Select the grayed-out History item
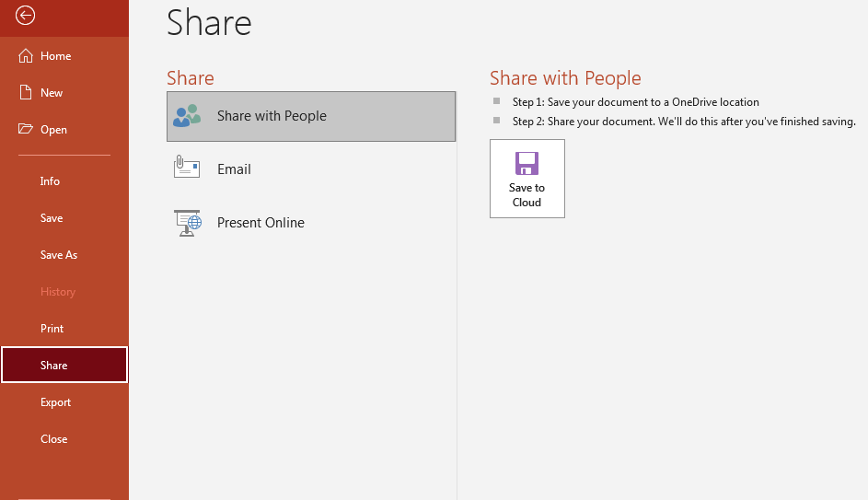The image size is (868, 500). (x=58, y=292)
